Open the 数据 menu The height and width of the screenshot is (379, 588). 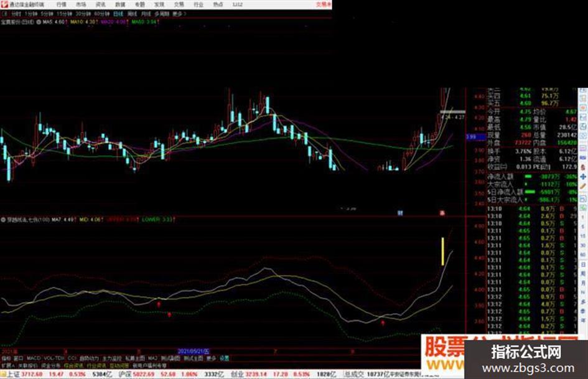click(120, 4)
